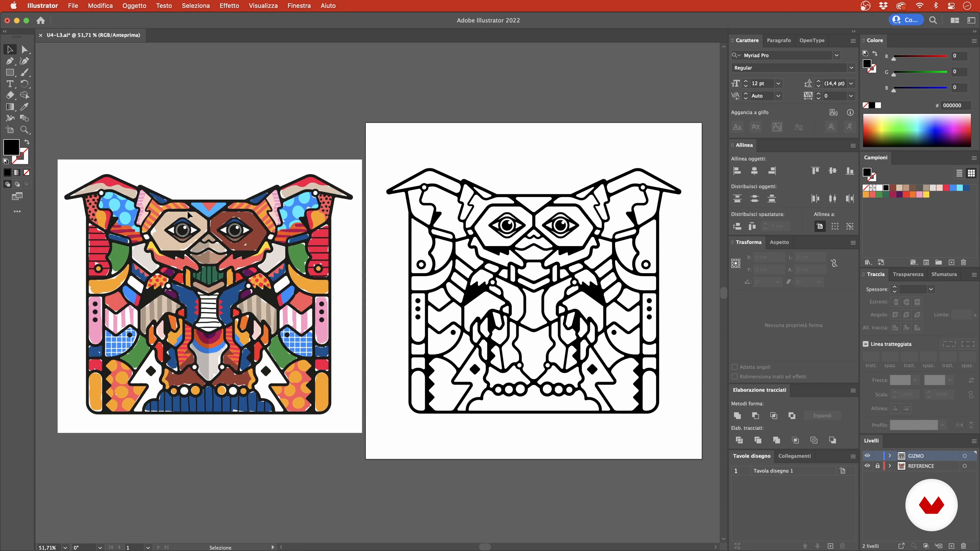The width and height of the screenshot is (980, 551).
Task: Open the Myriad Pro font family dropdown
Action: (836, 55)
